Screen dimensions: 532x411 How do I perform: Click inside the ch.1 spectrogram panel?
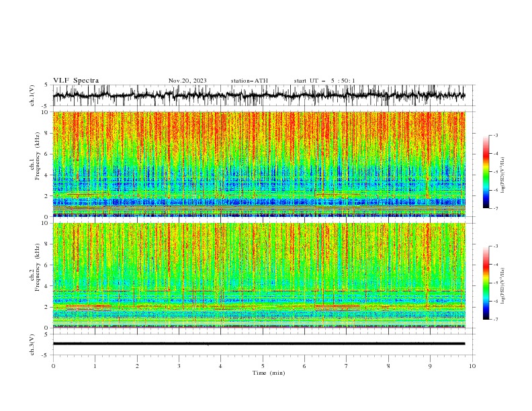259,164
